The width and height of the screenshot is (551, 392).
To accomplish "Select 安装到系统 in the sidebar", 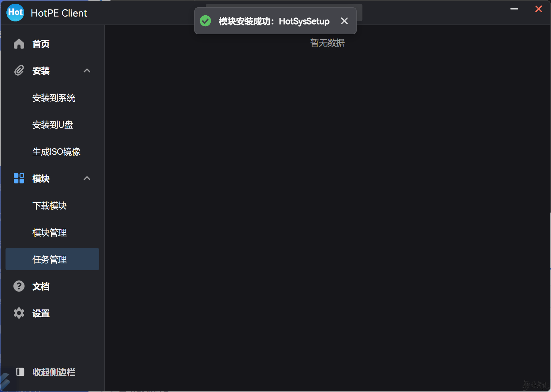I will (52, 98).
